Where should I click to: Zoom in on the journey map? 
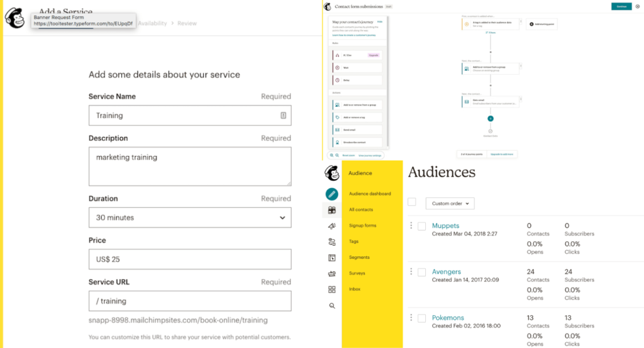pyautogui.click(x=331, y=156)
